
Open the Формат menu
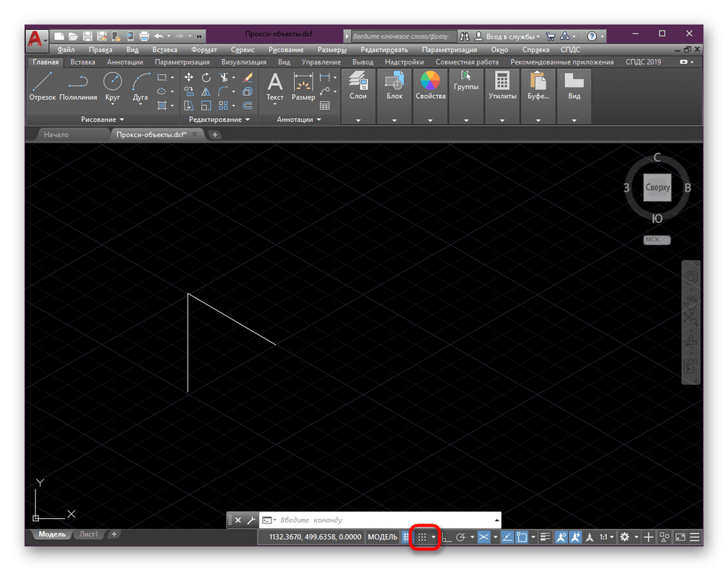tap(204, 50)
